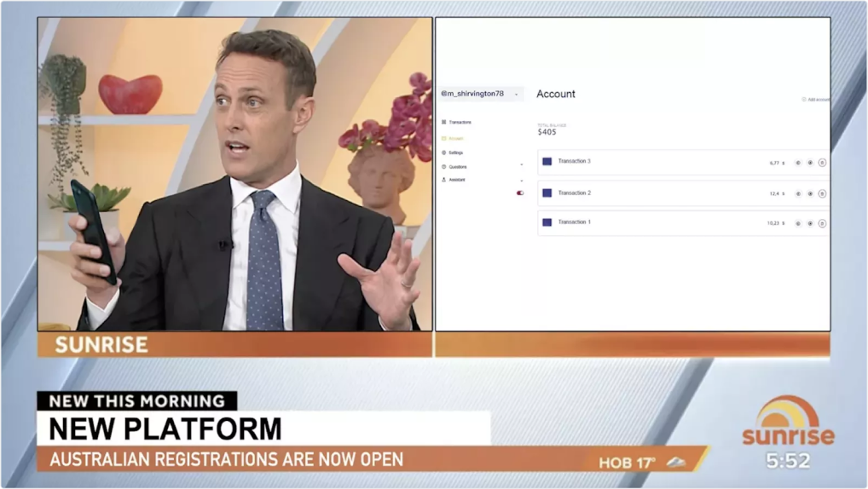Screen dimensions: 868x489
Task: Click the middle action icon in Transaction 2 row
Action: point(810,193)
